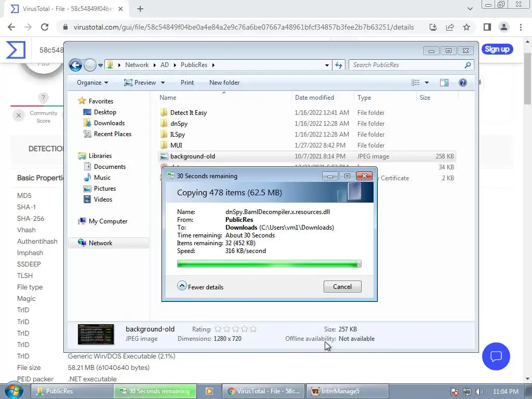Screen dimensions: 532x399
Task: Click the VirusTotal address bar URL
Action: (x=243, y=27)
